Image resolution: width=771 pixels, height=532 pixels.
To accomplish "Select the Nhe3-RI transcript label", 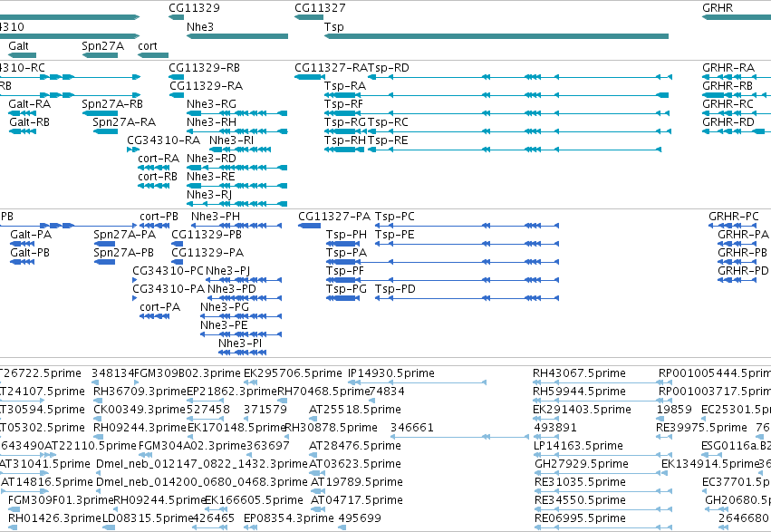I will (232, 140).
